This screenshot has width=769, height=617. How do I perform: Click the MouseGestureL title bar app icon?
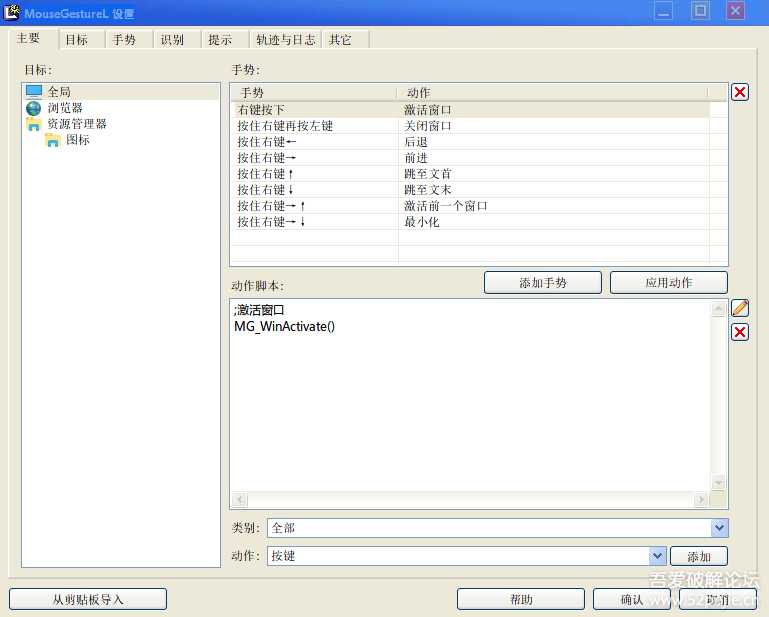(x=12, y=12)
